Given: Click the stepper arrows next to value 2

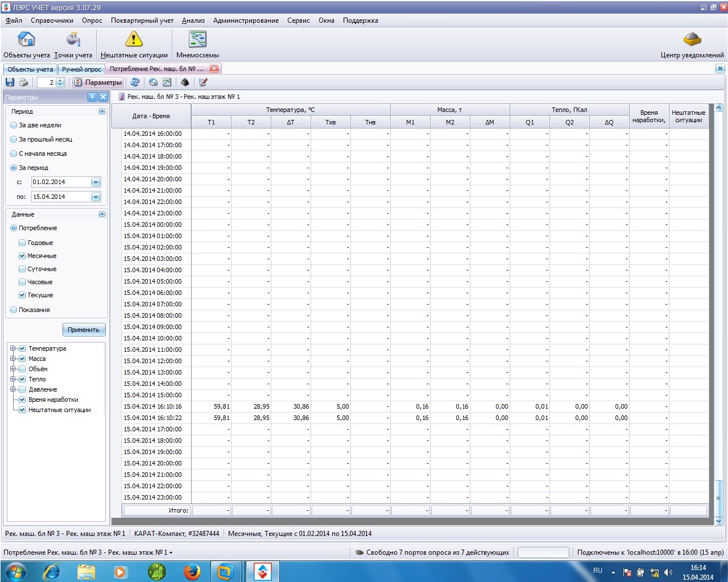Looking at the screenshot, I should pos(60,82).
